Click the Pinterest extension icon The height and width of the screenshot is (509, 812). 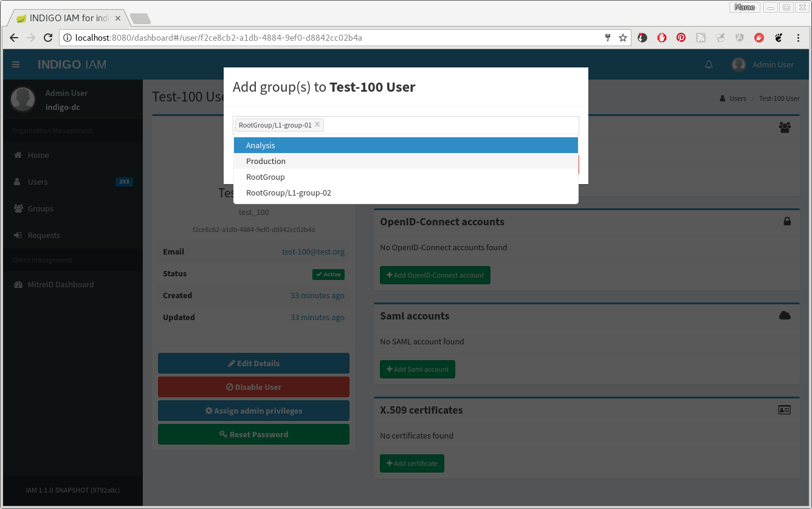681,38
